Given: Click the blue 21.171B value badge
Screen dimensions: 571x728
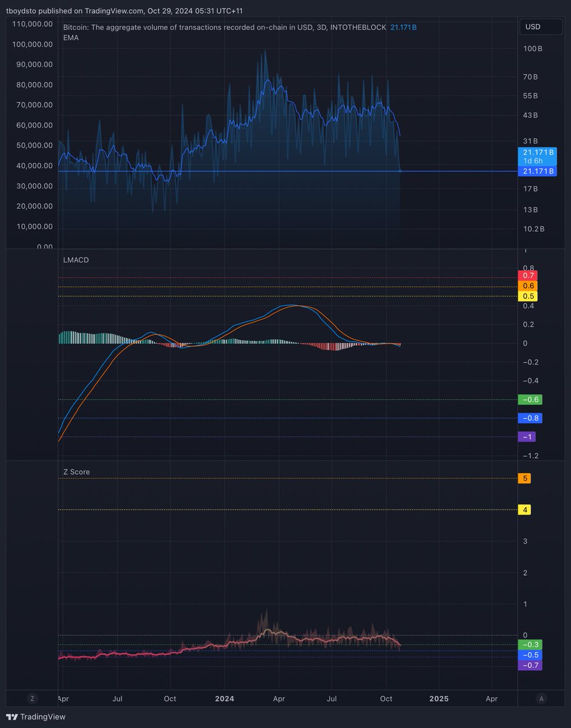Looking at the screenshot, I should coord(539,171).
